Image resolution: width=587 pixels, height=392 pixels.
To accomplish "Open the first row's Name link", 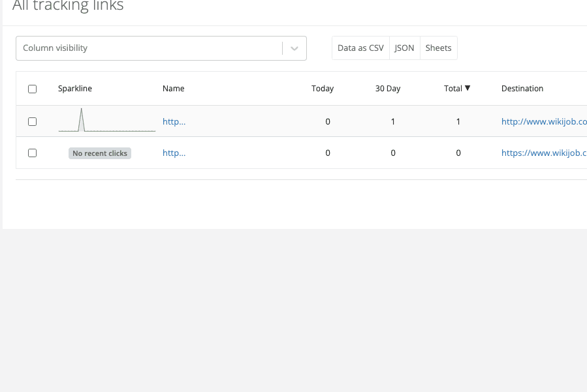I will click(174, 121).
